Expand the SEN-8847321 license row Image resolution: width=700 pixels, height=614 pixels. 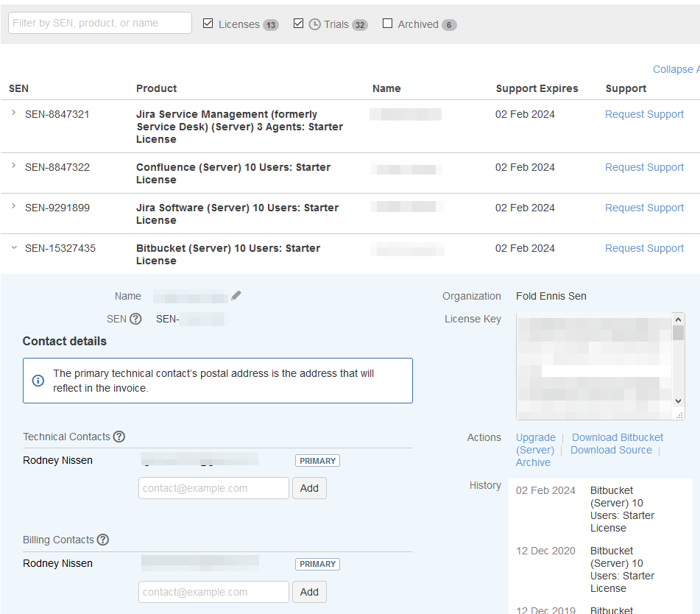pyautogui.click(x=14, y=113)
